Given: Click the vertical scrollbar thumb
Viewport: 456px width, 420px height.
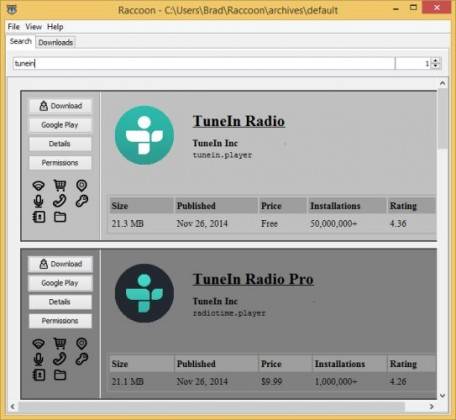Looking at the screenshot, I should (442, 119).
